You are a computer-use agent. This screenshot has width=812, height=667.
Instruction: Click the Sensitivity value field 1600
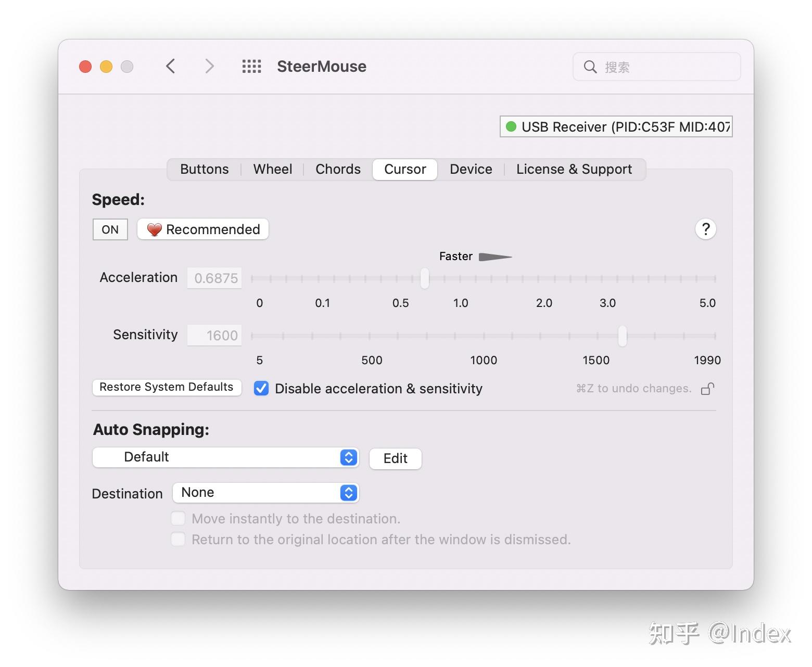214,336
